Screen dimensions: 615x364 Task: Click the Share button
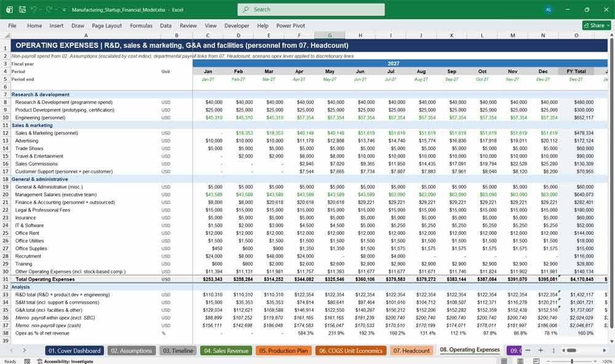(597, 25)
